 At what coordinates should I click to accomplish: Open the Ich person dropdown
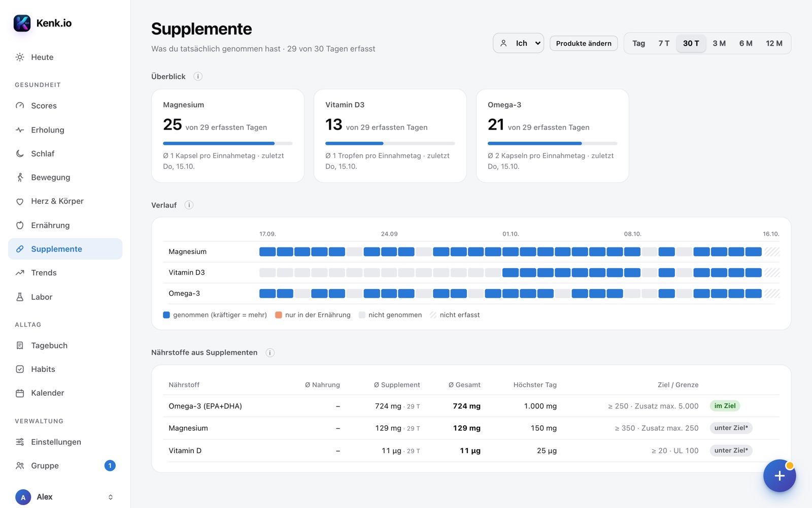click(518, 43)
